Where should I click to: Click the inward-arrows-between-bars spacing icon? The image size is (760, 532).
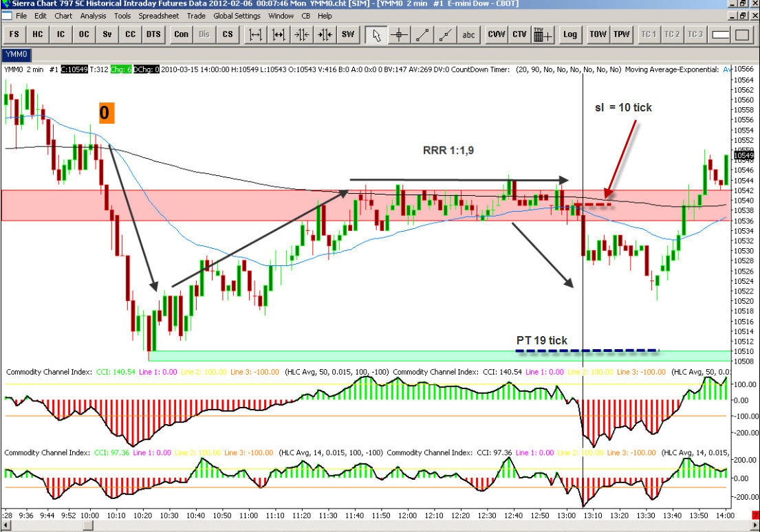pos(279,34)
